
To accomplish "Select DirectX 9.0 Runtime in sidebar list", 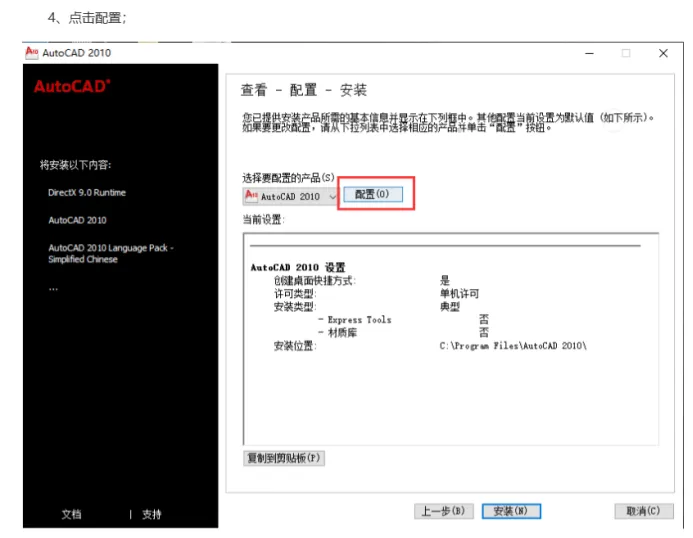I will point(87,192).
